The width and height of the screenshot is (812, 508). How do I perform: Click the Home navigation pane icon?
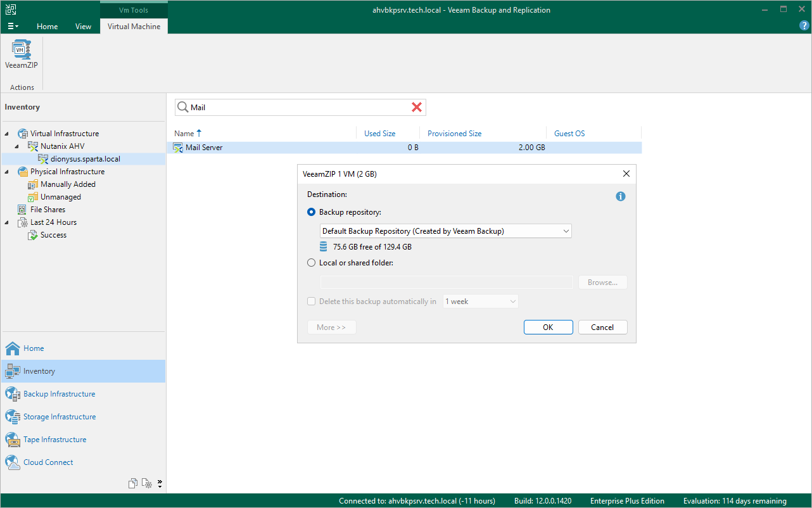point(13,348)
